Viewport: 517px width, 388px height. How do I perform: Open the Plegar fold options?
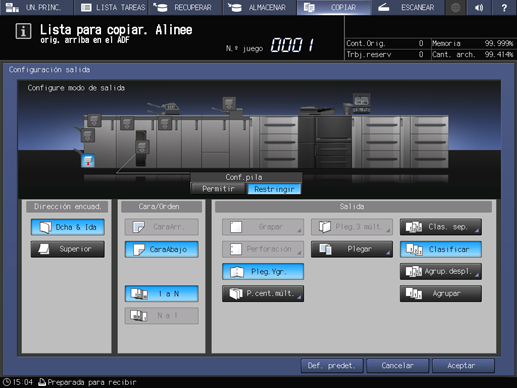coord(352,249)
